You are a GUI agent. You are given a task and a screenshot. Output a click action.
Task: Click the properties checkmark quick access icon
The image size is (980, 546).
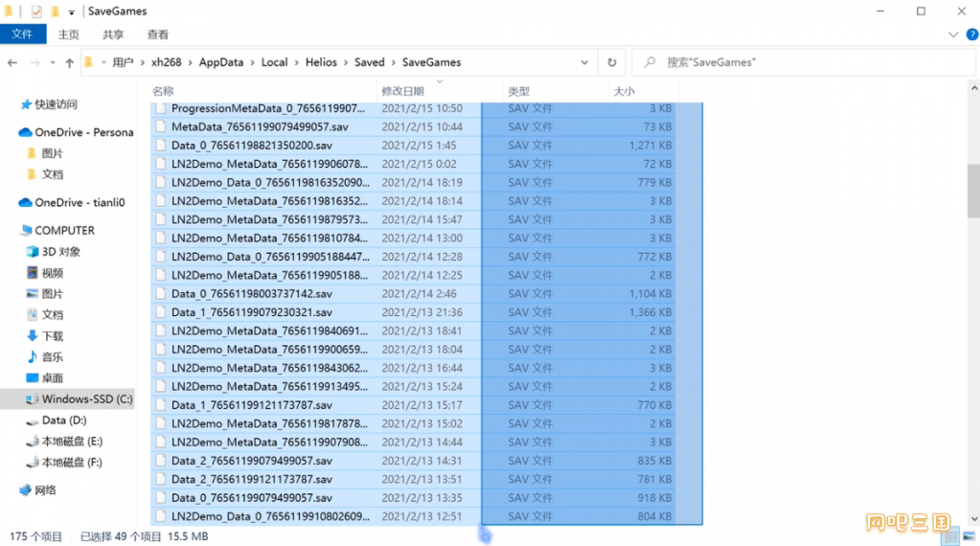click(x=36, y=11)
